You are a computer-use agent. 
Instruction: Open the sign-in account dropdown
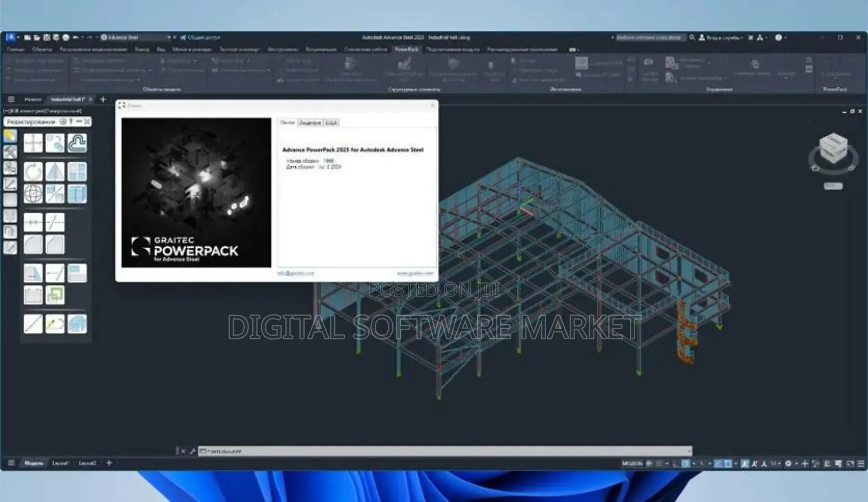pyautogui.click(x=720, y=37)
